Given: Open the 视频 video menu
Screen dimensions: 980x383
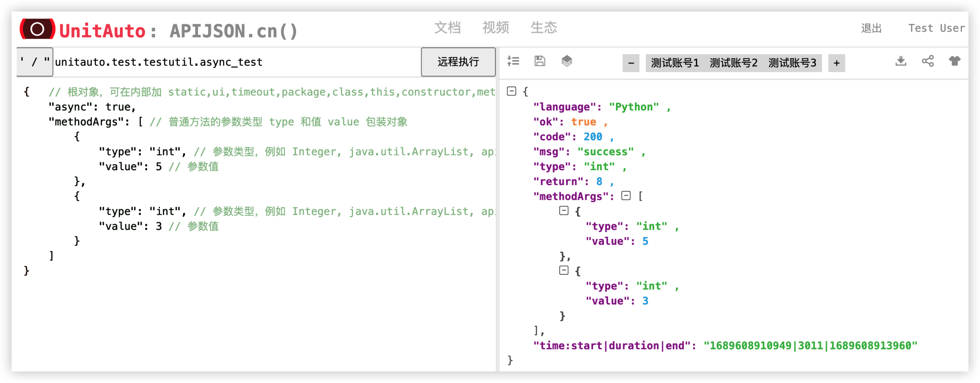Looking at the screenshot, I should tap(496, 28).
